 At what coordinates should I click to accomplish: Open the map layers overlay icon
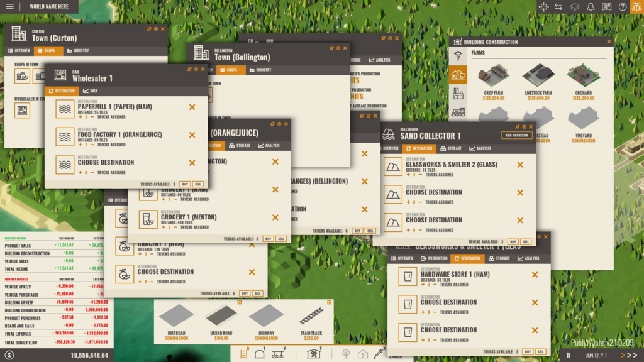575,6
